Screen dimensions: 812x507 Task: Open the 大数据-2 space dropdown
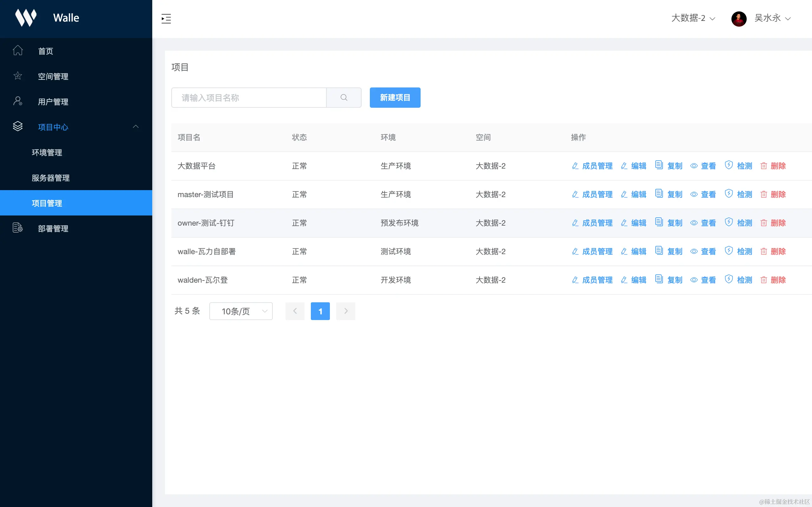click(693, 18)
